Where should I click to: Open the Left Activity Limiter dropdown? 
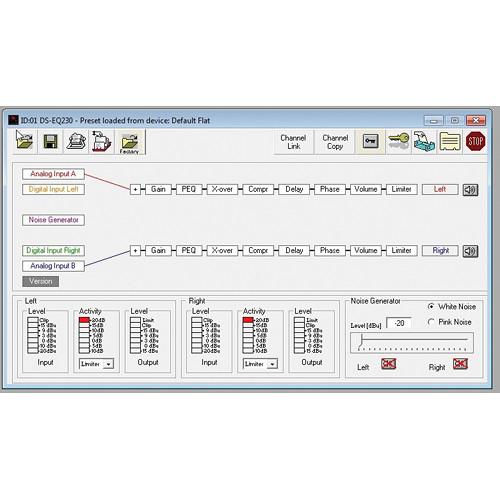96,364
